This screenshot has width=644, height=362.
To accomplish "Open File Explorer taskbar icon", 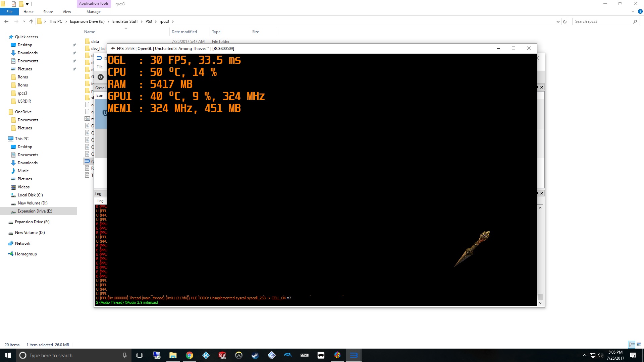I will pyautogui.click(x=173, y=355).
